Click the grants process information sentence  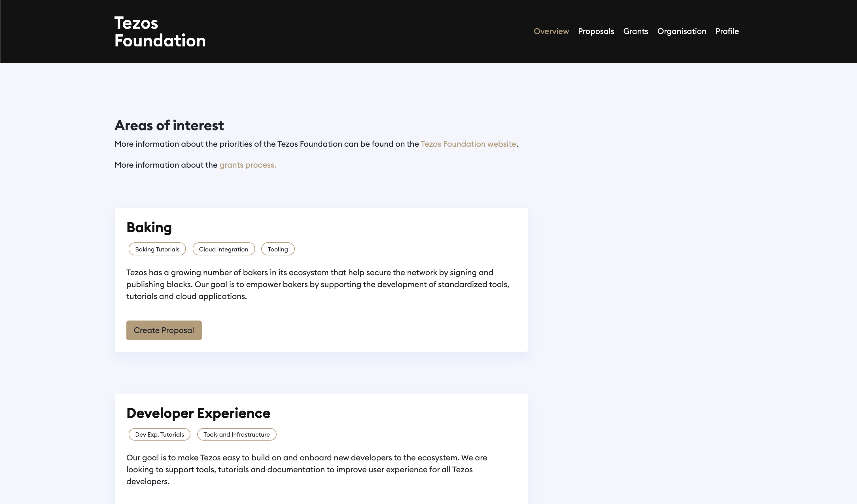click(x=166, y=165)
